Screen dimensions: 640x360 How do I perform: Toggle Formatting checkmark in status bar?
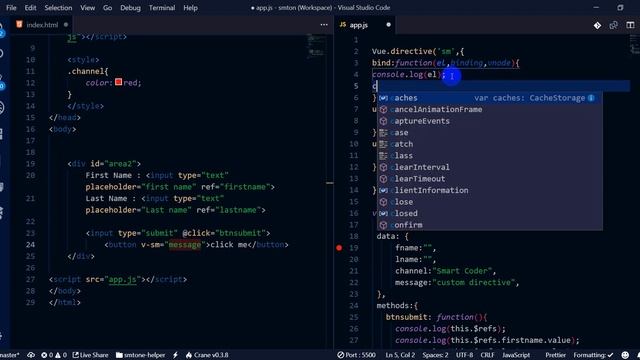(x=593, y=355)
